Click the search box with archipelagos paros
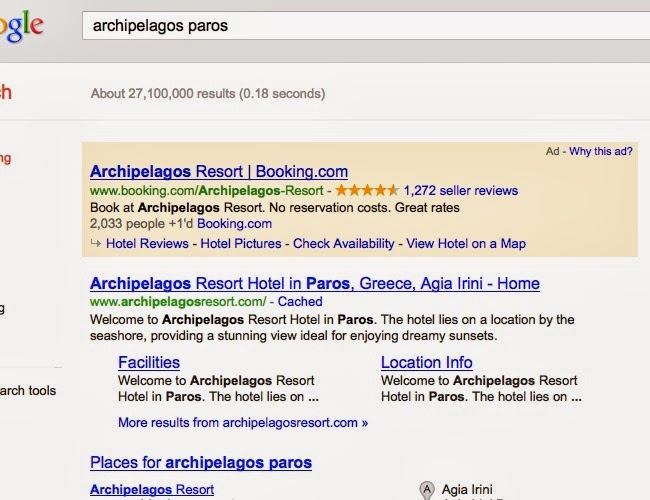This screenshot has width=650, height=500. tap(360, 25)
